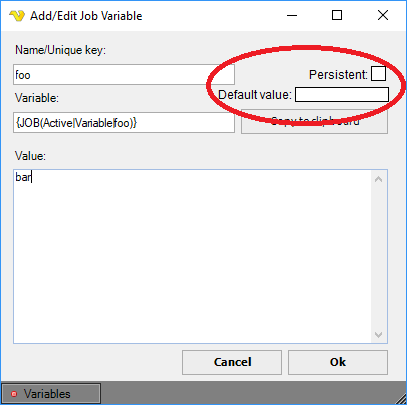The width and height of the screenshot is (407, 405).
Task: Enable the Persistent checkbox
Action: click(x=378, y=74)
